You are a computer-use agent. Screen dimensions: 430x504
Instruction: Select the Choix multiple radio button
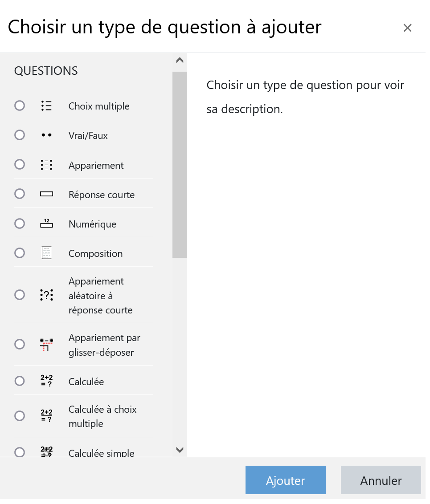click(x=20, y=106)
